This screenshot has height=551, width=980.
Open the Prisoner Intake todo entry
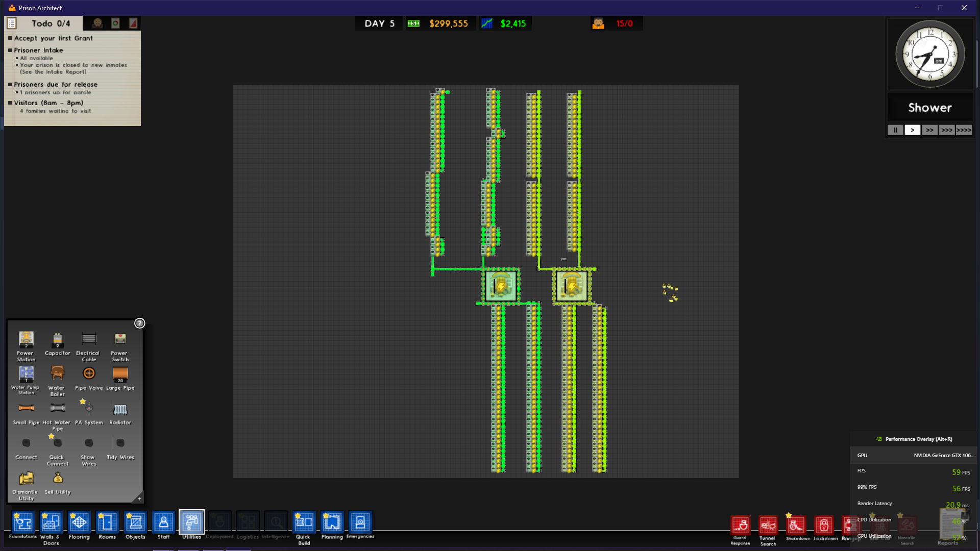(x=38, y=50)
